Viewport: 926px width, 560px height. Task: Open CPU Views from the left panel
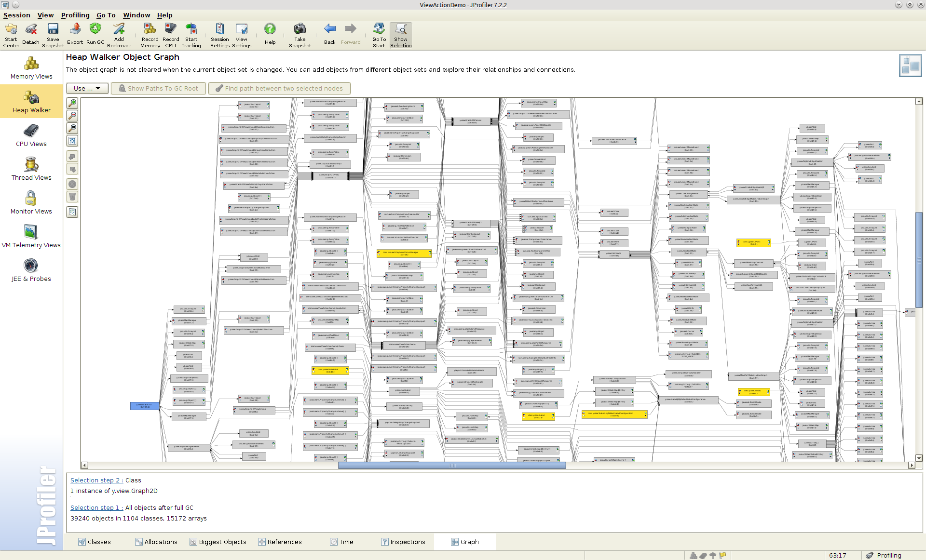coord(31,135)
